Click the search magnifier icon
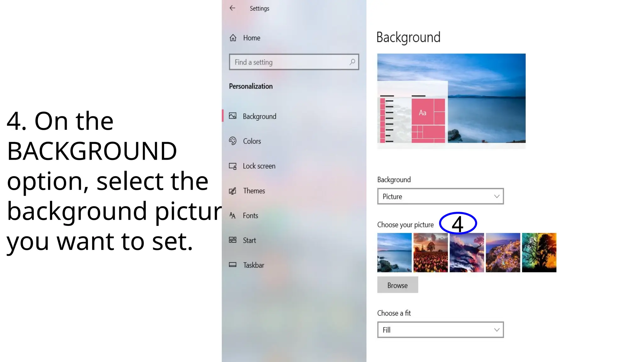Viewport: 644px width, 362px height. (x=352, y=62)
